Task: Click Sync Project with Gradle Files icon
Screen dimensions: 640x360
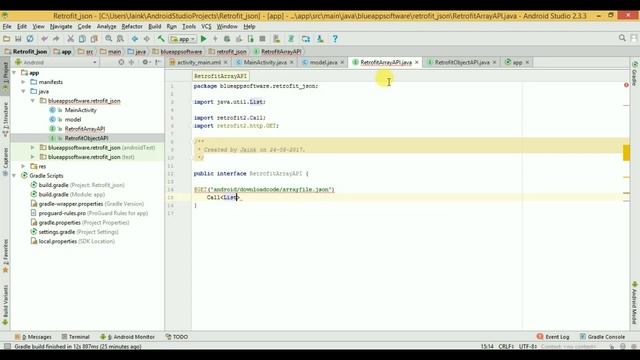Action: point(291,39)
